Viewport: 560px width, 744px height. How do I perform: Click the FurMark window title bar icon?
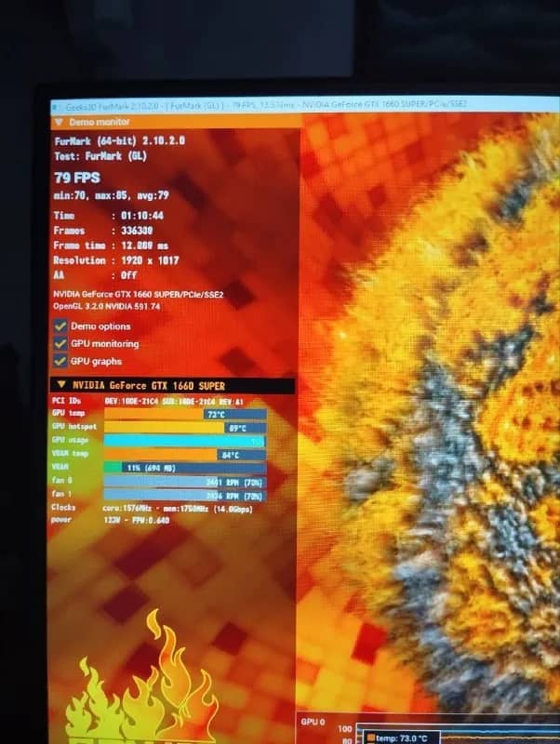point(55,107)
